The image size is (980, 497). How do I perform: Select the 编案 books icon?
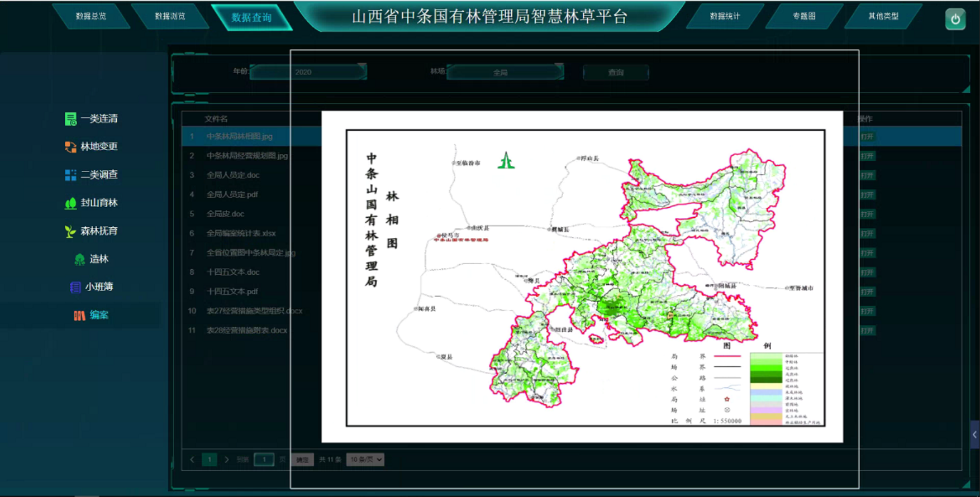pyautogui.click(x=79, y=316)
